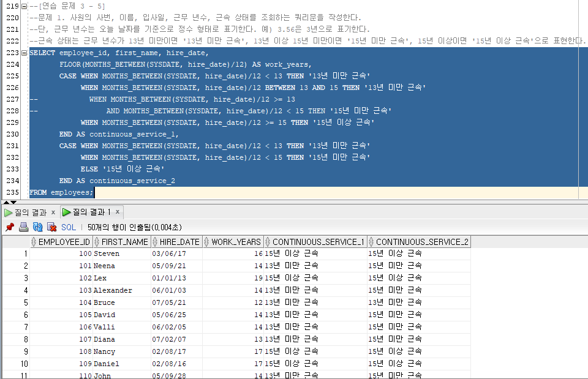Sort by CONTINUOUS_SERVICE_1 column header
Image resolution: width=588 pixels, height=379 pixels.
click(315, 242)
